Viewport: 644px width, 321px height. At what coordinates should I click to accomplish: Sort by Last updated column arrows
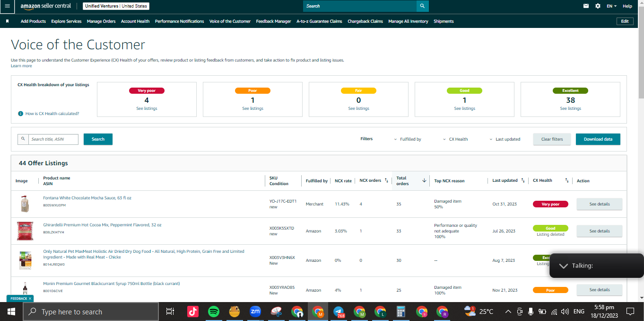coord(522,180)
